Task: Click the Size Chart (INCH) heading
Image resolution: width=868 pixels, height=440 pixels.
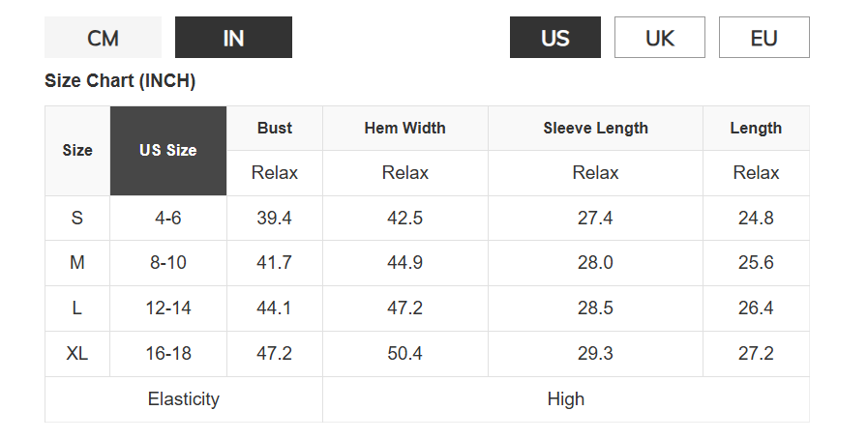Action: point(120,81)
